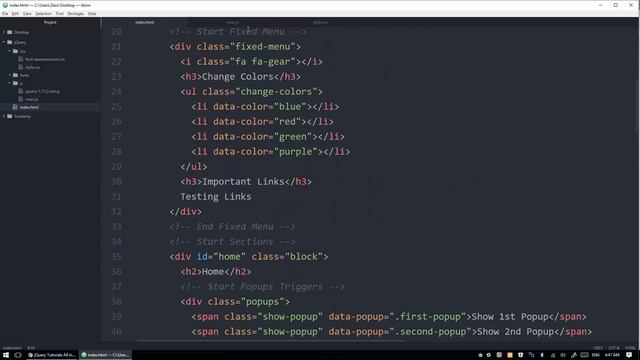Click the Desktop folder icon
Image resolution: width=640 pixels, height=360 pixels.
point(10,32)
